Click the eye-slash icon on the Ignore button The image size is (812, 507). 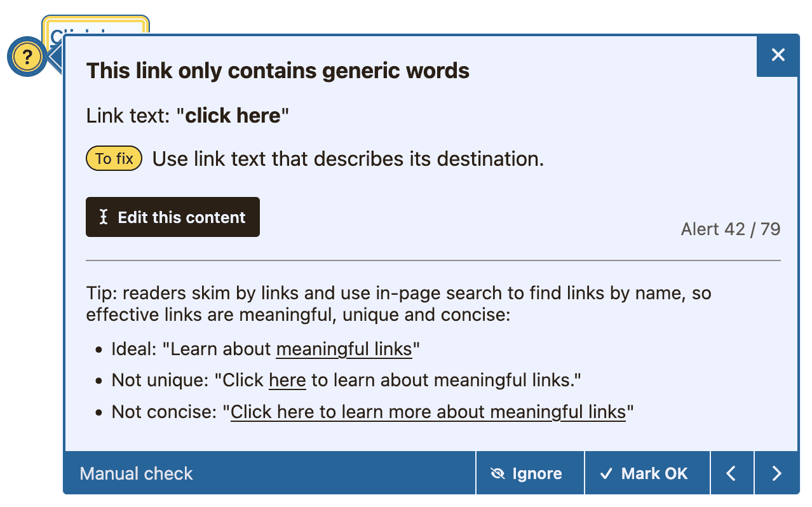click(x=499, y=473)
